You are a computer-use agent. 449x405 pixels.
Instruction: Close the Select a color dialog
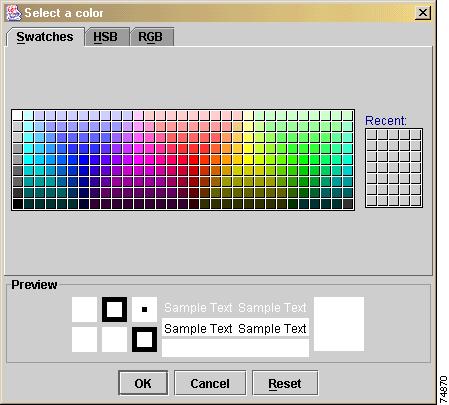tap(423, 13)
